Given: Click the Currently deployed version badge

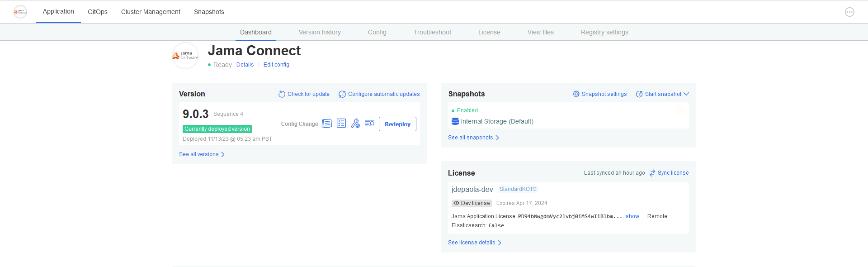Looking at the screenshot, I should point(217,129).
